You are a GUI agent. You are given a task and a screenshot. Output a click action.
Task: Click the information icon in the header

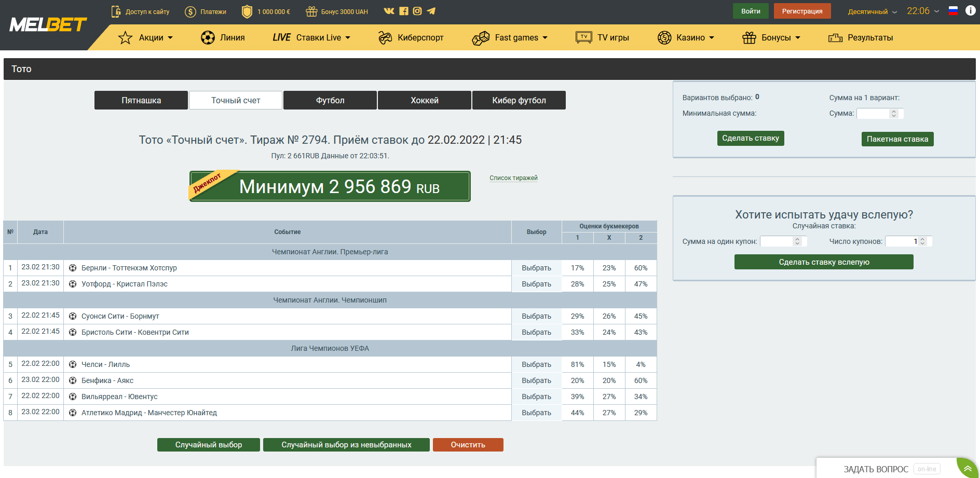click(970, 11)
